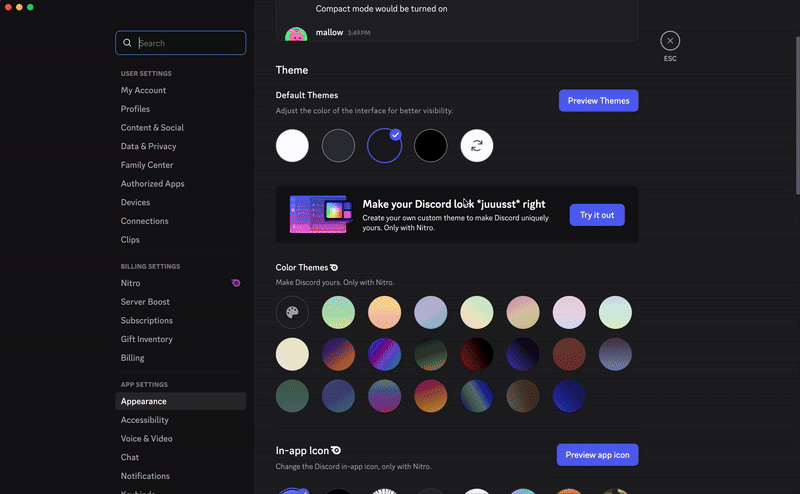Click the Nitro badge icon beside Nitro
This screenshot has width=800, height=494.
(235, 283)
